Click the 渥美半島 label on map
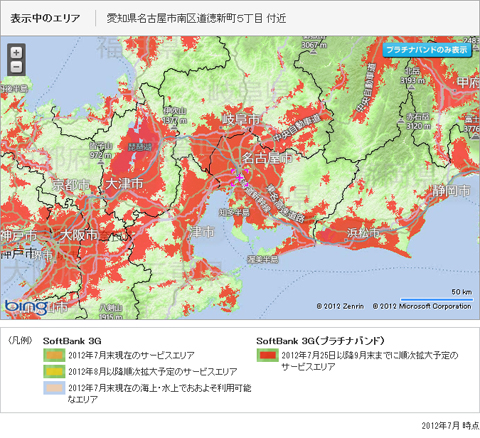480x438 pixels. coord(263,259)
